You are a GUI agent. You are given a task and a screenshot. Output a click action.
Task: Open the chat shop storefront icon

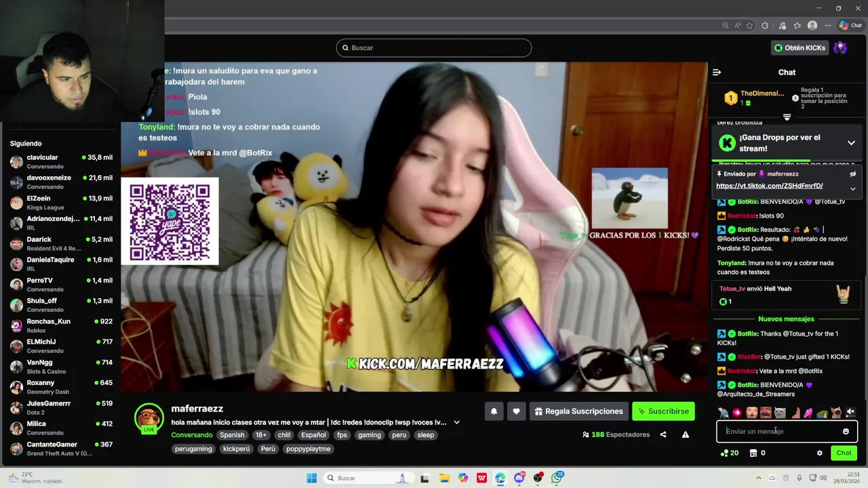753,453
